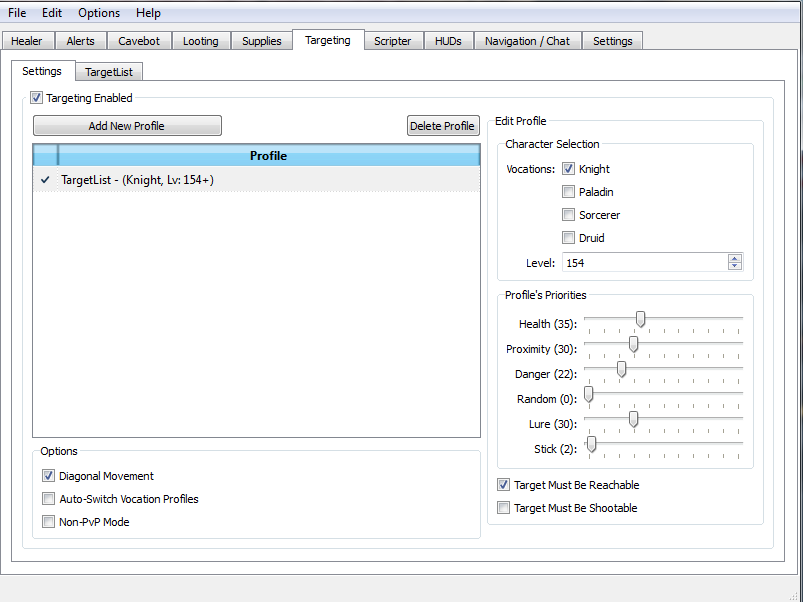This screenshot has width=803, height=602.
Task: Click the Level input field showing 154
Action: (644, 263)
